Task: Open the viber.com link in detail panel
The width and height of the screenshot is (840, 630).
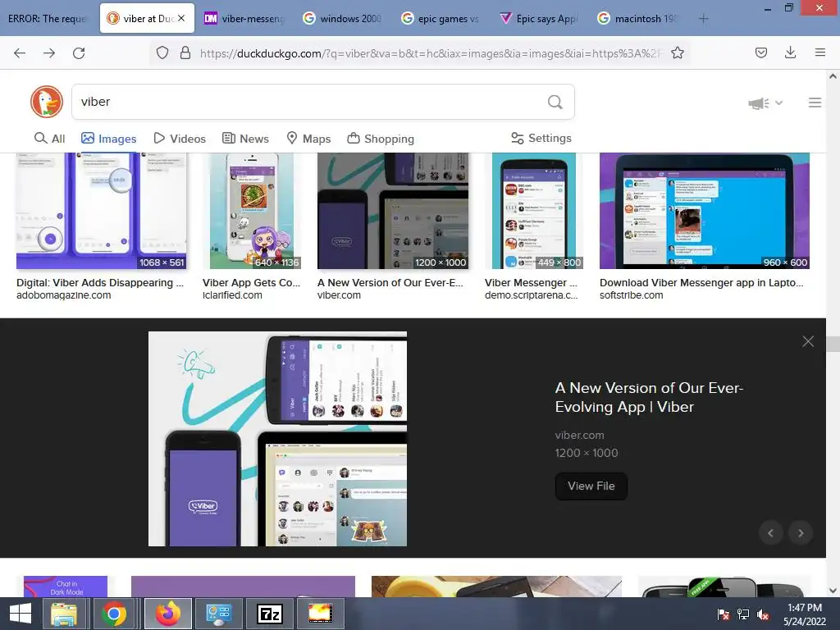Action: [579, 435]
